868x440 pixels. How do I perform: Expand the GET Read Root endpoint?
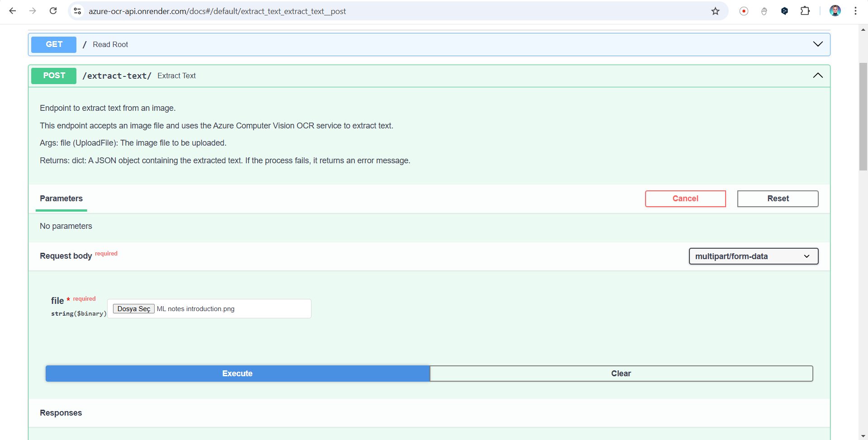pos(817,44)
